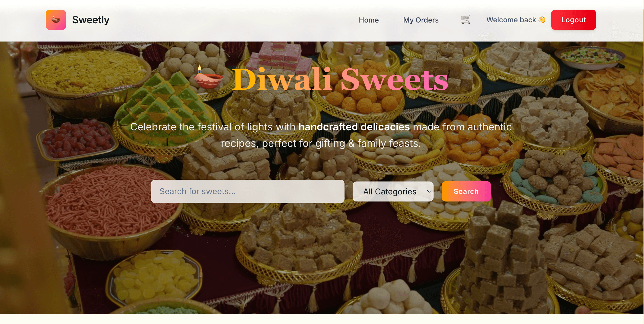Click the gifting & family feasts line

(321, 143)
